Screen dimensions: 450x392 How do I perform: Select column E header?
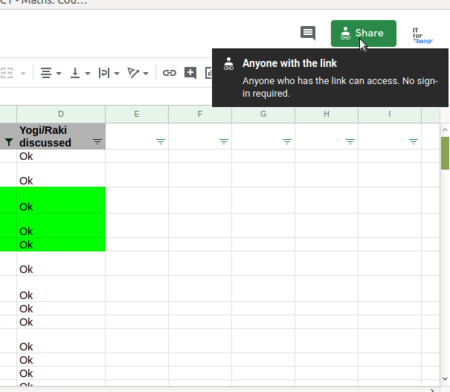coord(137,114)
